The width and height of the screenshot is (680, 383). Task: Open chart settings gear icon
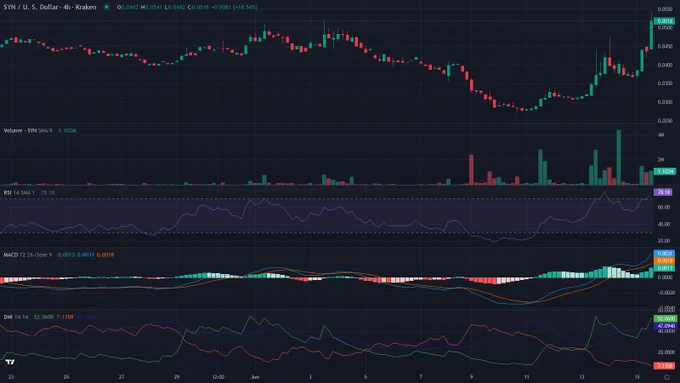[x=667, y=377]
